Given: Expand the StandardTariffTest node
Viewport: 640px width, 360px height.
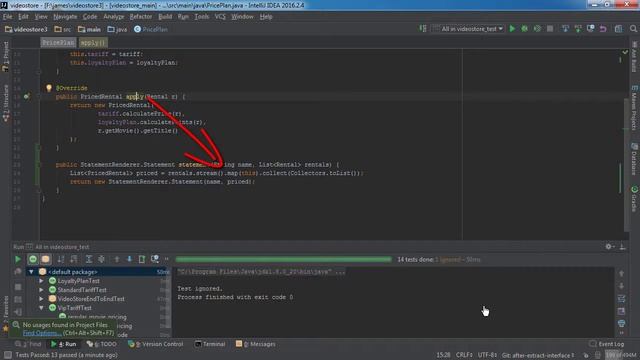Looking at the screenshot, I should pyautogui.click(x=41, y=290).
